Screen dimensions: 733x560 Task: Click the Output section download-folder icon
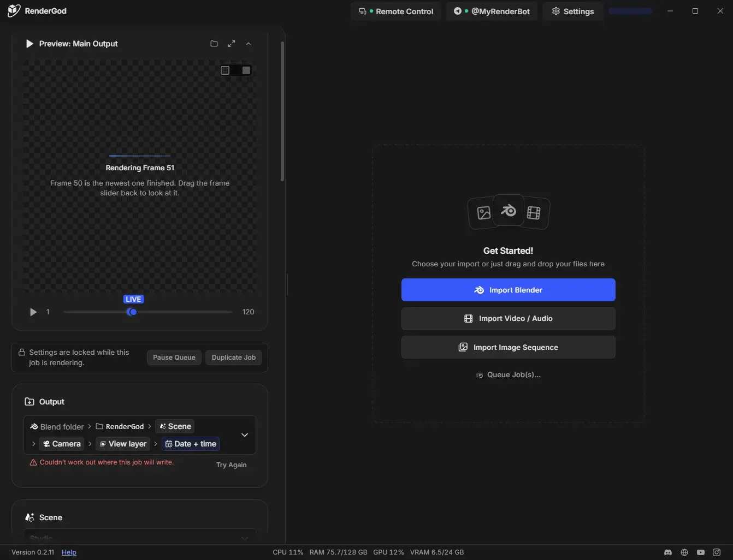coord(29,402)
